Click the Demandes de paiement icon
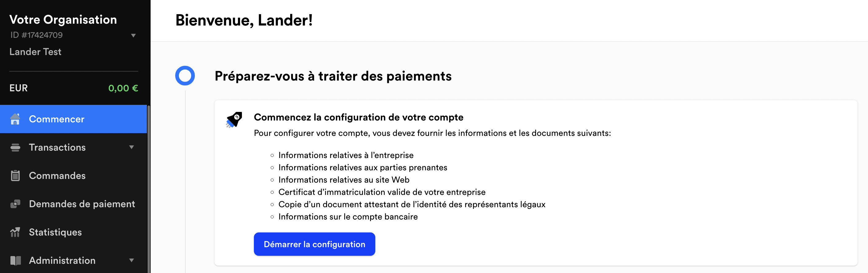The width and height of the screenshot is (868, 273). 15,204
